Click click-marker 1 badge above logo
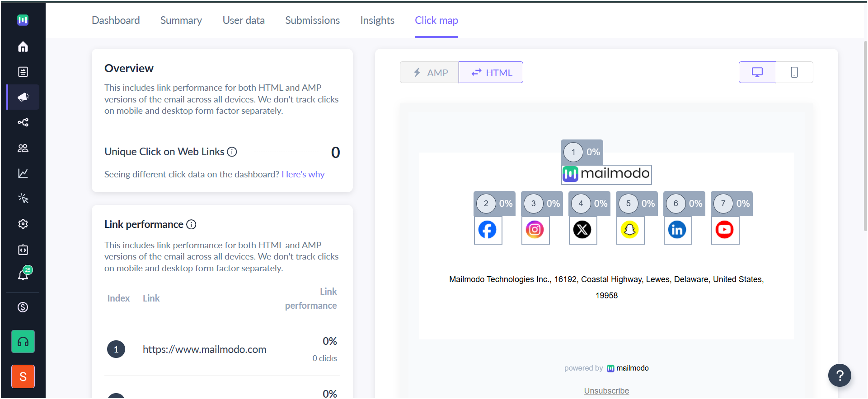Screen dimensions: 868x399 tap(582, 152)
